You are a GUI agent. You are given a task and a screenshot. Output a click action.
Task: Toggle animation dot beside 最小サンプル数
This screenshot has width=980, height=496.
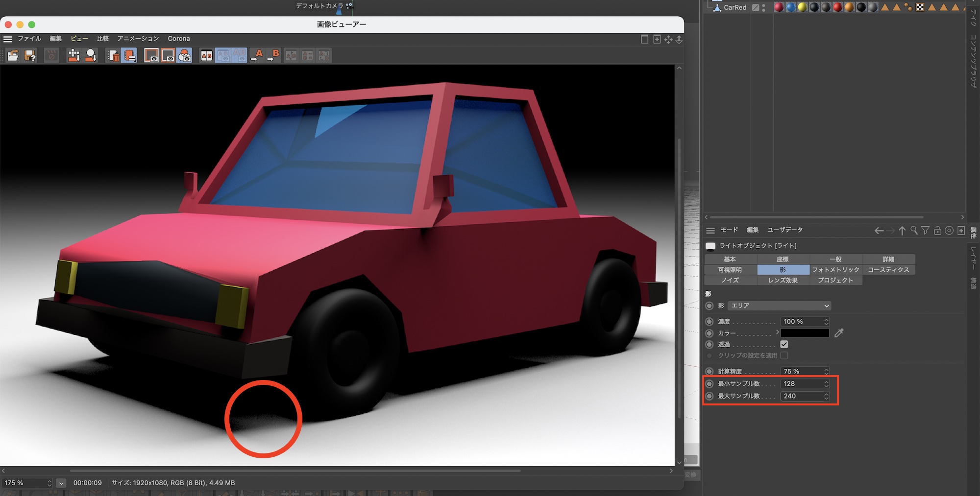[x=709, y=384]
